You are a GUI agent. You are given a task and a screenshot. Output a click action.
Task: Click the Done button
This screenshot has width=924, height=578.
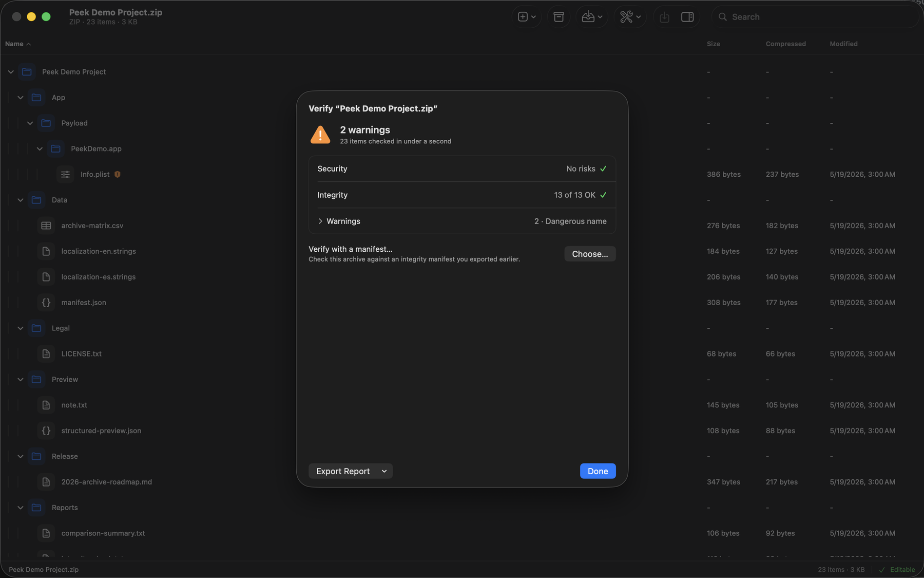[x=598, y=471]
